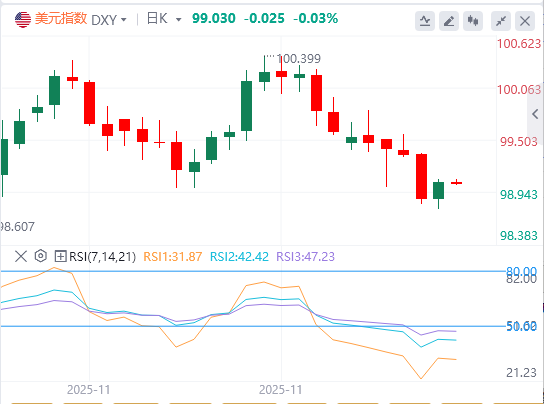Click the last price 99.030 in the header
The height and width of the screenshot is (404, 544).
214,18
